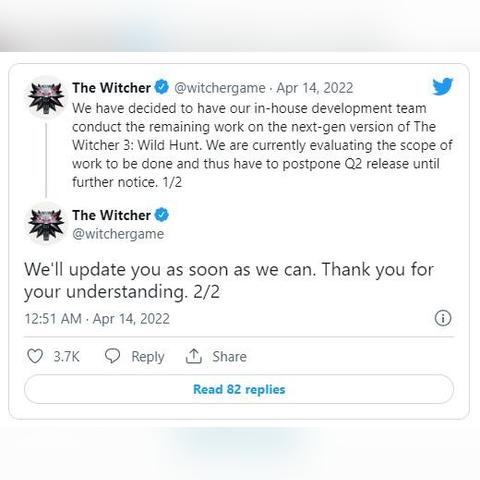Click The Witcher name on first tweet
480x480 pixels.
(111, 88)
